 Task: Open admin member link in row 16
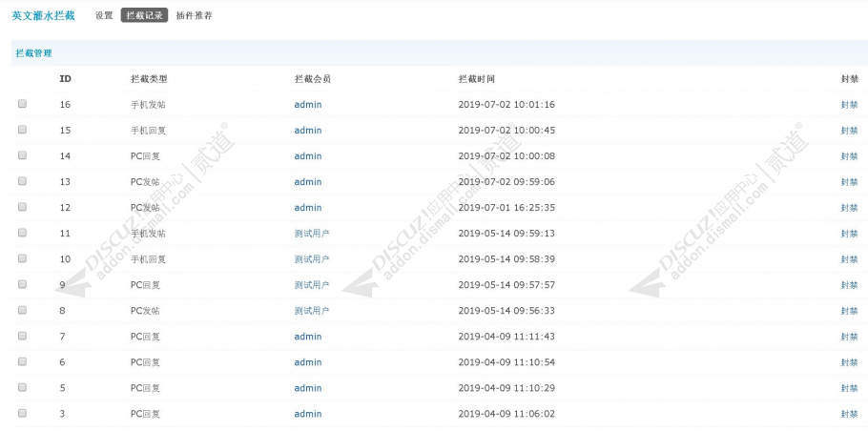(308, 105)
